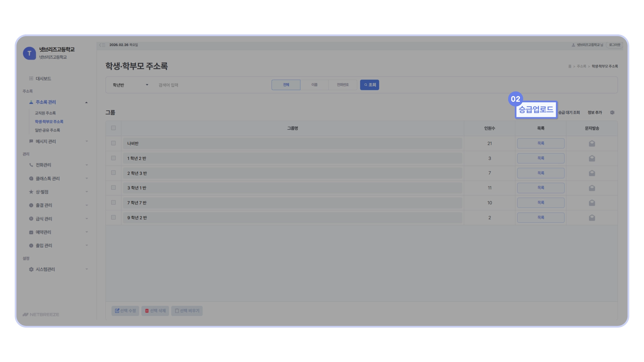Select the 7 학년 7 반 checkbox
This screenshot has height=362, width=644.
(114, 203)
